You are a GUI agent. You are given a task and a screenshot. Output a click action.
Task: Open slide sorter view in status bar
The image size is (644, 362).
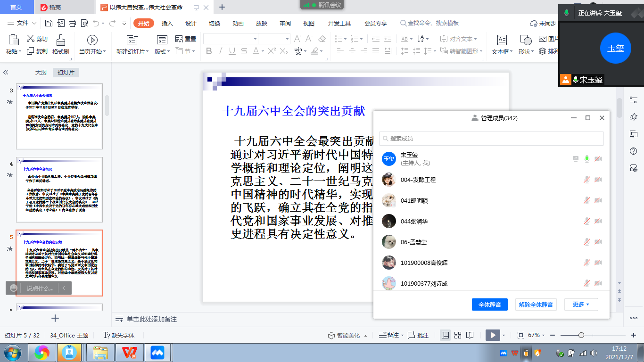coord(458,335)
